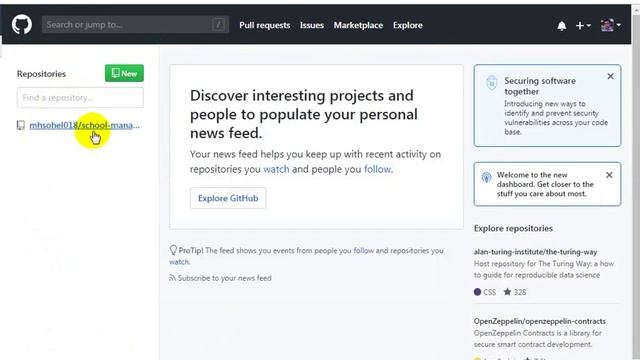Screen dimensions: 640x360
Task: Create a new repository with New button
Action: coord(124,73)
